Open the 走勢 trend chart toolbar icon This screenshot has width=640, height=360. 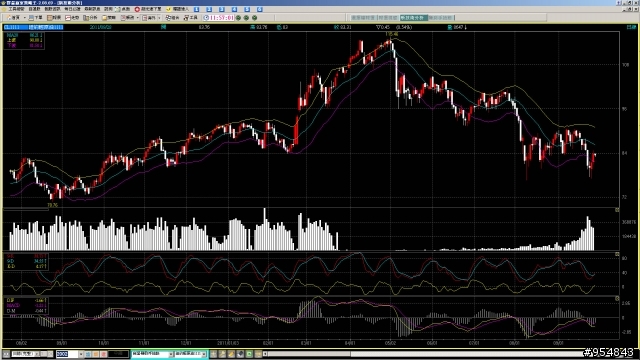coord(72,18)
